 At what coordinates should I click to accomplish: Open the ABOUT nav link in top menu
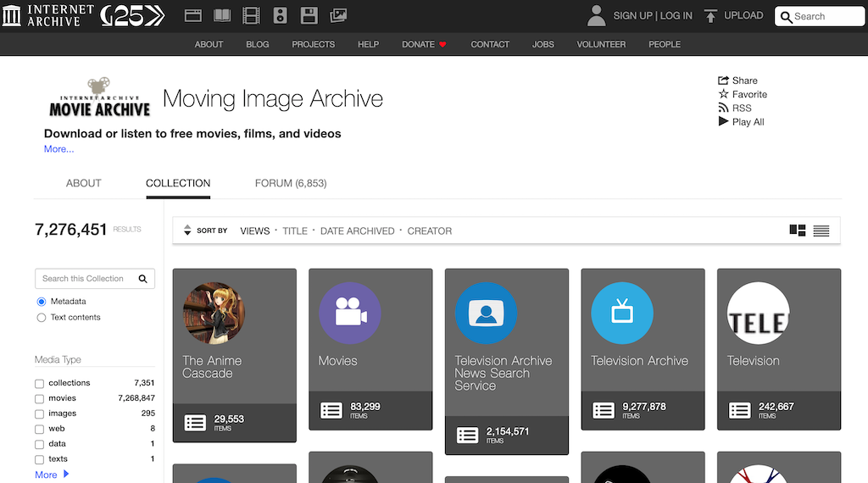(209, 44)
